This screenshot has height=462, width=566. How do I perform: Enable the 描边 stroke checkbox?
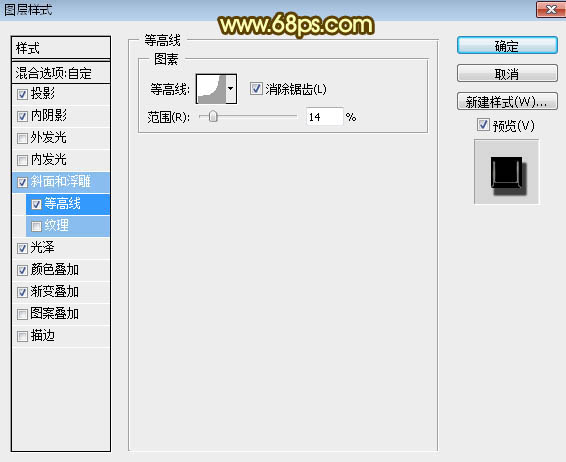(22, 336)
